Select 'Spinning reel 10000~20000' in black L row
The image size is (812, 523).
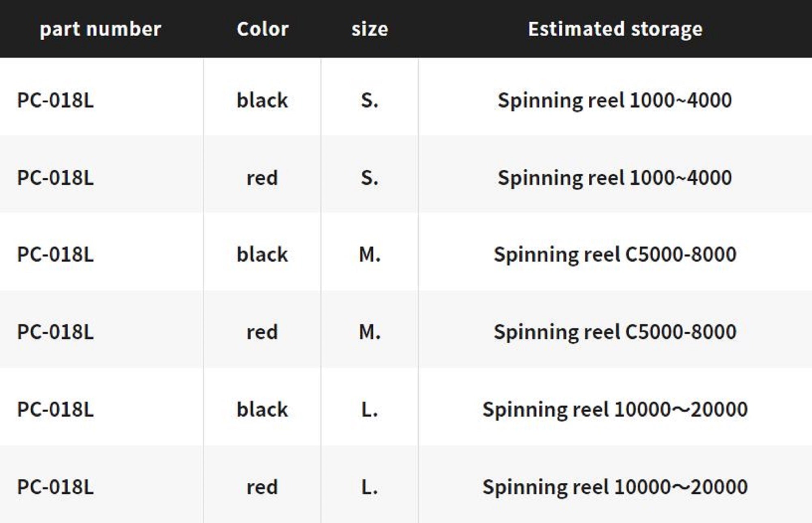click(615, 409)
